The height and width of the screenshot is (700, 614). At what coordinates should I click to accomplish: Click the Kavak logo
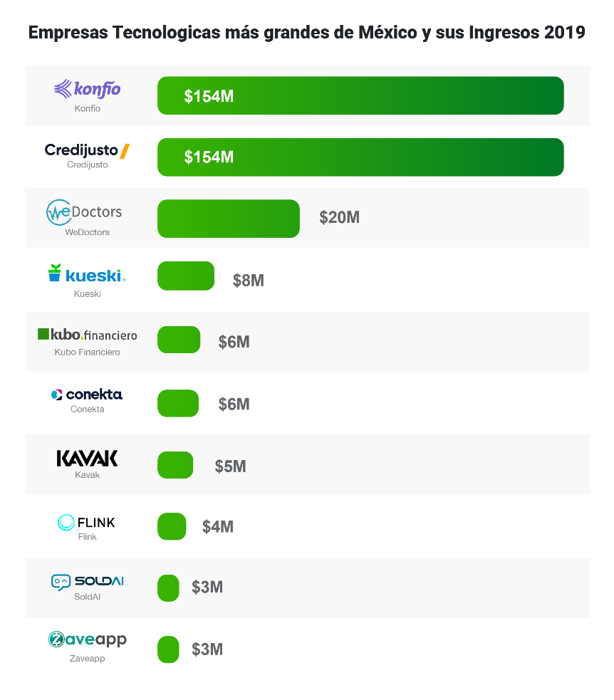[x=87, y=458]
